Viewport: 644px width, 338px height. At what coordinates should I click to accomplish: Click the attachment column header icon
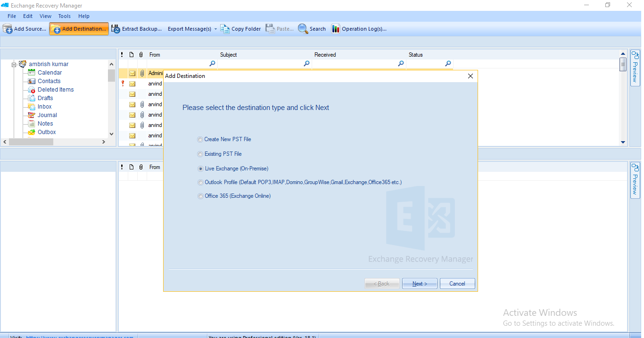click(x=141, y=55)
